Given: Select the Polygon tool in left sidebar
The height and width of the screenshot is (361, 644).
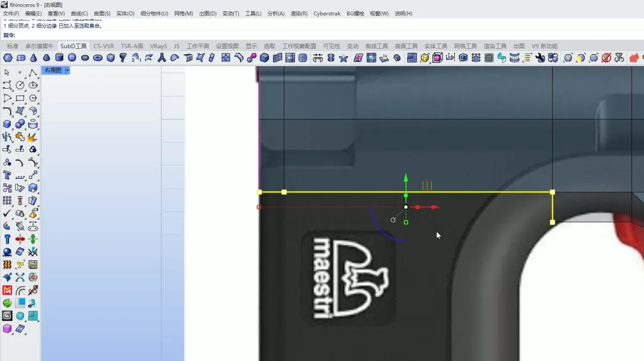Looking at the screenshot, I should coord(33,98).
